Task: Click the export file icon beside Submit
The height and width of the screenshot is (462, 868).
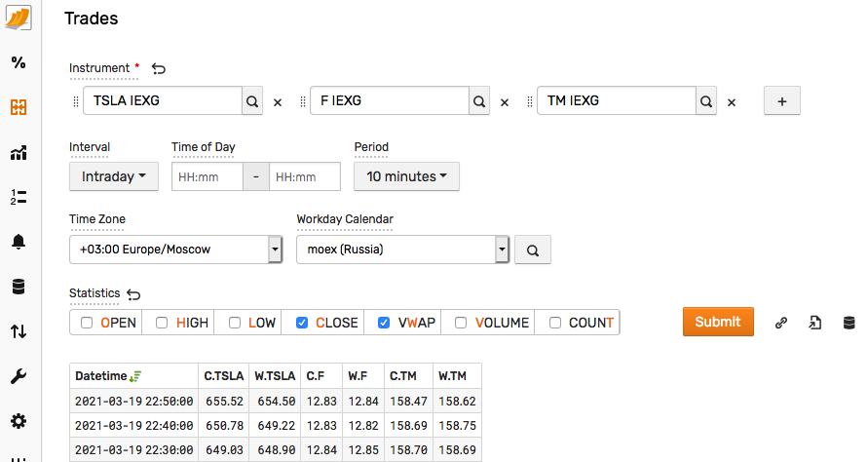Action: pyautogui.click(x=814, y=323)
